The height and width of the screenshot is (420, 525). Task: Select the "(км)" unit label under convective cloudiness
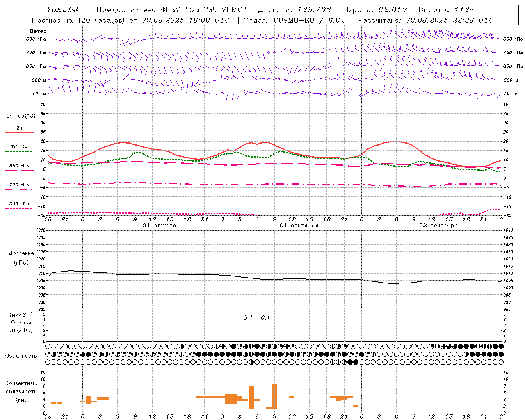[21, 399]
